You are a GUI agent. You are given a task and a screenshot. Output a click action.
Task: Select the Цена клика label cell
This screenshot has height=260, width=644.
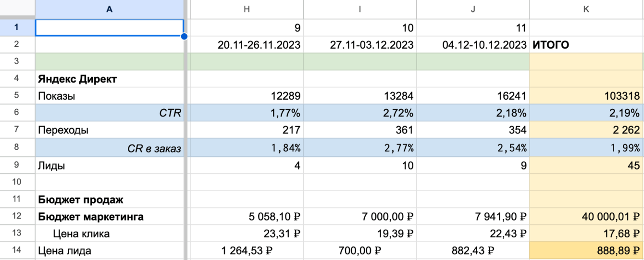tap(110, 234)
